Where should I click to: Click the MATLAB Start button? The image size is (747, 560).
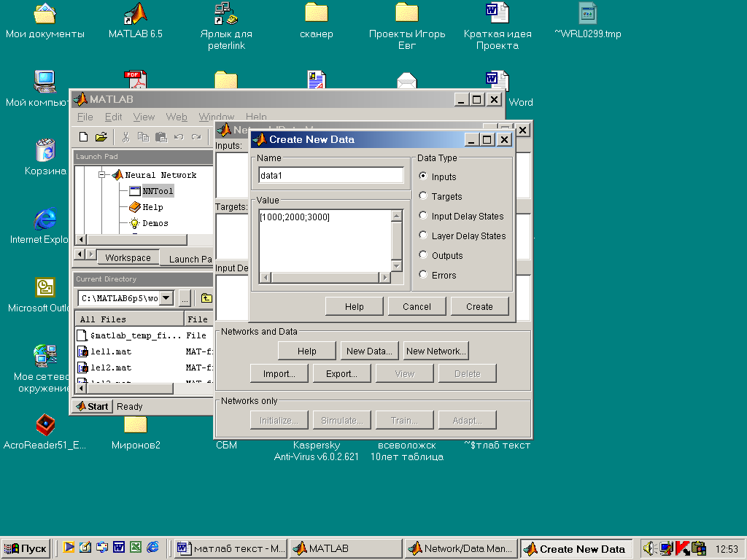coord(93,406)
